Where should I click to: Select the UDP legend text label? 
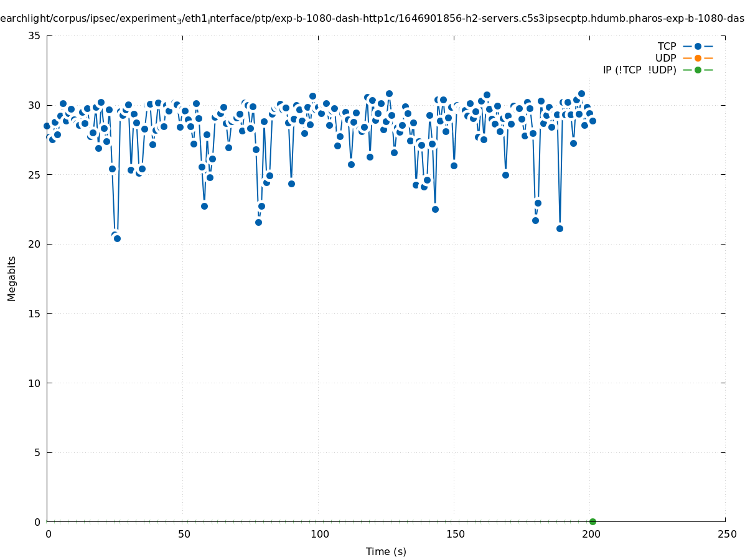point(665,58)
